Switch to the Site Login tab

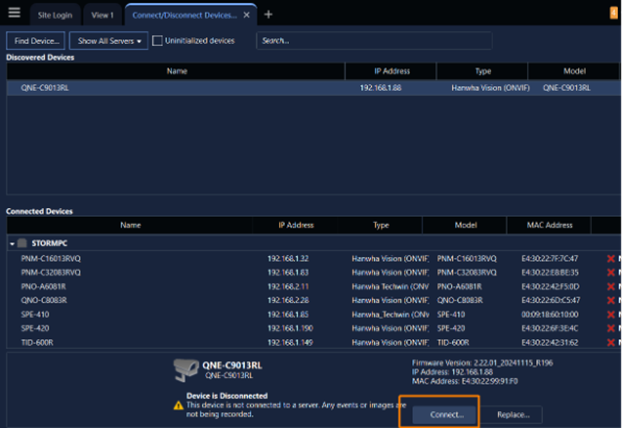click(53, 15)
